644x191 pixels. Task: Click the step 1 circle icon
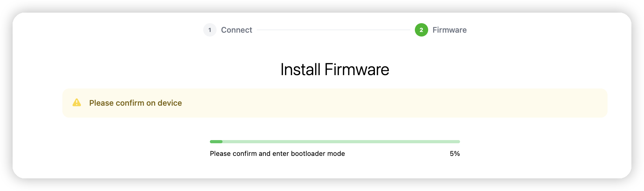tap(210, 30)
